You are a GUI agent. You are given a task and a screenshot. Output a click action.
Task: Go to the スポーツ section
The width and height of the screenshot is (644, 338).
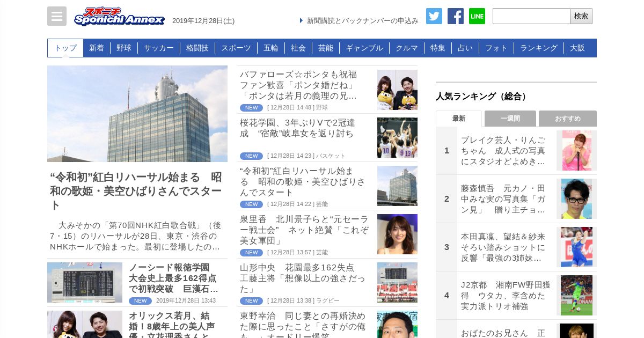click(x=236, y=48)
